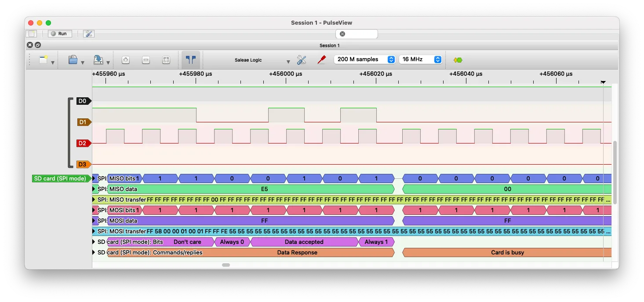Click the macOS green zoom window button
Viewport: 644px width, 302px height.
pyautogui.click(x=48, y=23)
